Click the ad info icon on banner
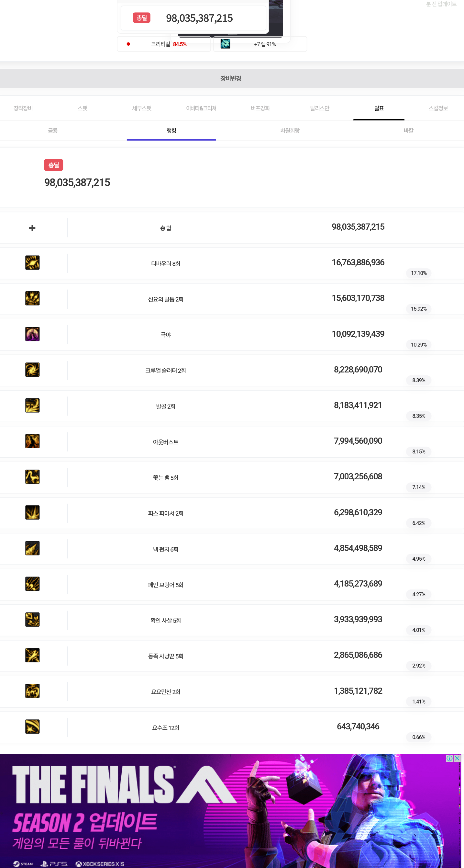 pyautogui.click(x=449, y=758)
